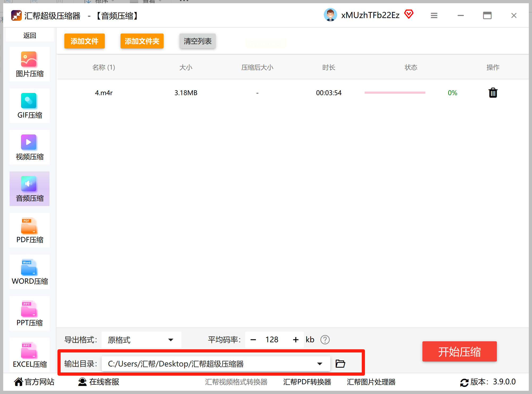
Task: Expand the 导出格式 format dropdown
Action: click(x=171, y=340)
